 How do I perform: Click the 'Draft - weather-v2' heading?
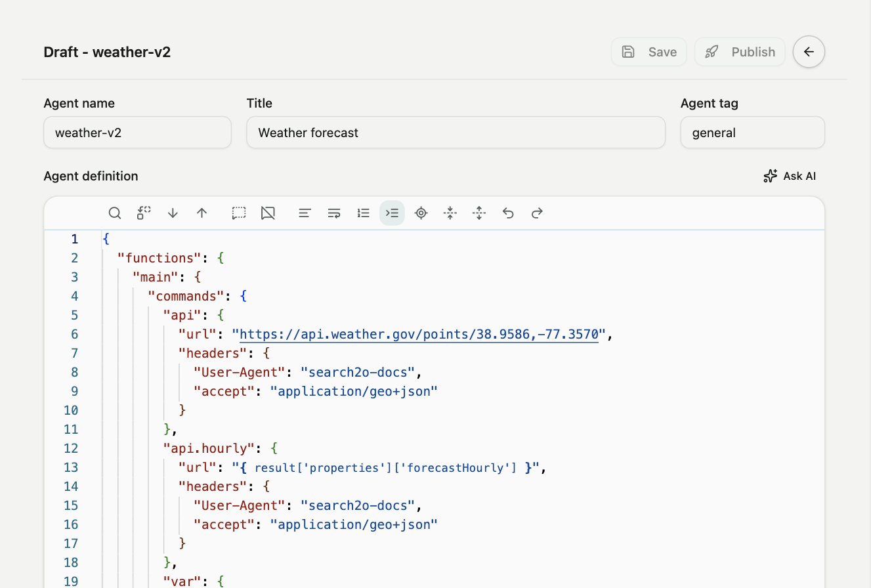(107, 52)
